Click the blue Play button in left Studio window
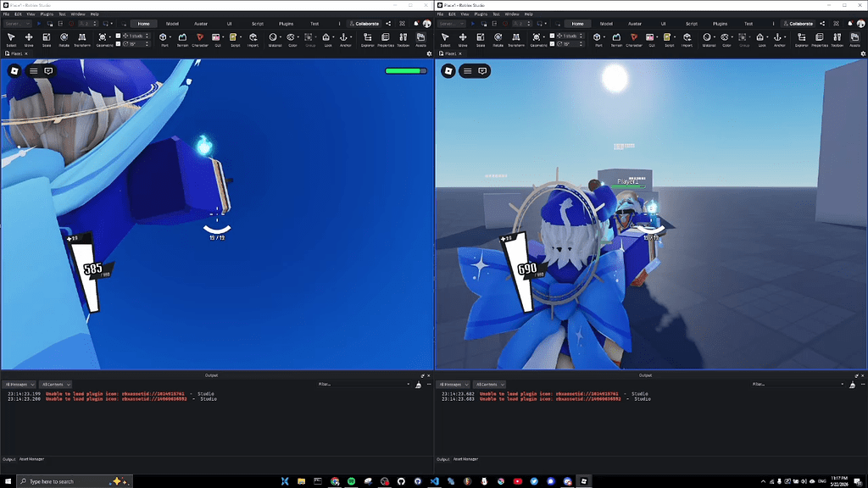The height and width of the screenshot is (488, 868). tap(39, 24)
